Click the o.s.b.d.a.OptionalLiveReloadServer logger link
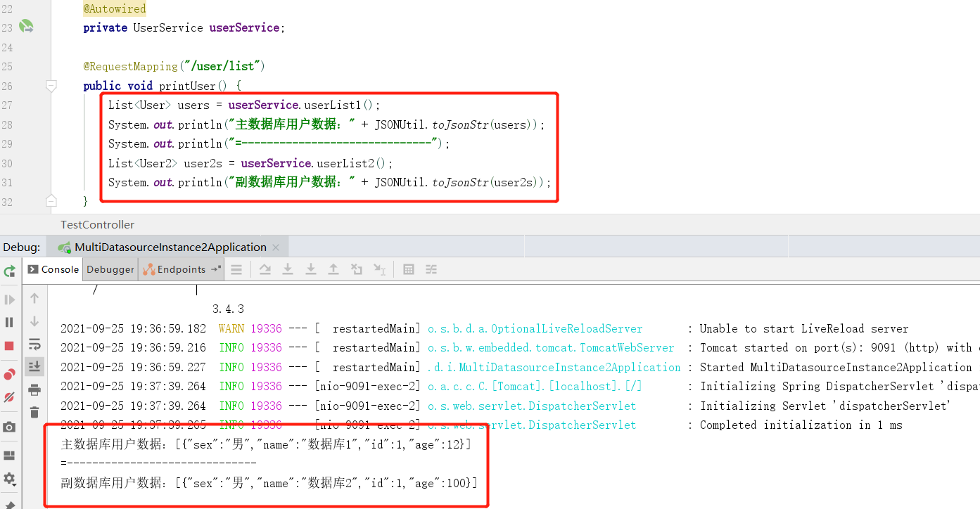This screenshot has height=509, width=980. tap(535, 328)
